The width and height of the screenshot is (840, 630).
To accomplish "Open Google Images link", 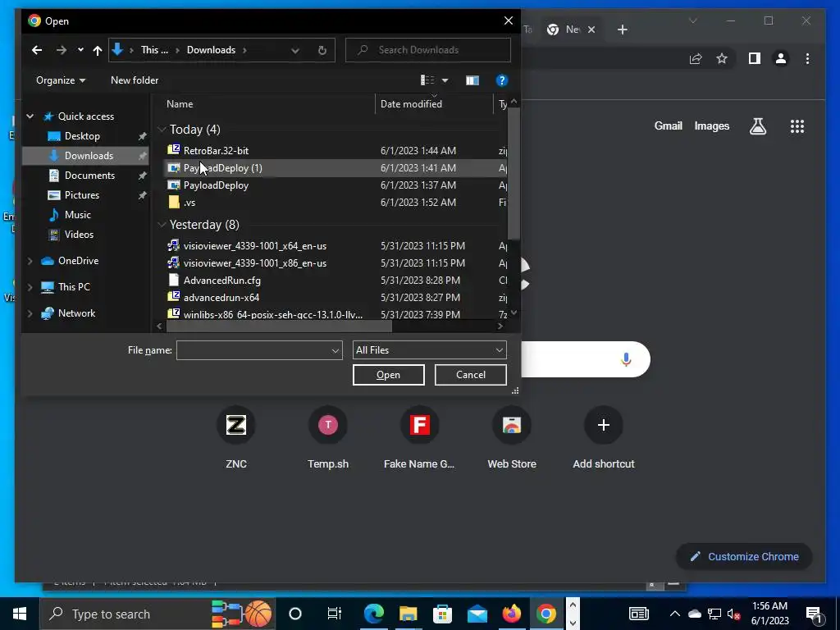I will [711, 126].
